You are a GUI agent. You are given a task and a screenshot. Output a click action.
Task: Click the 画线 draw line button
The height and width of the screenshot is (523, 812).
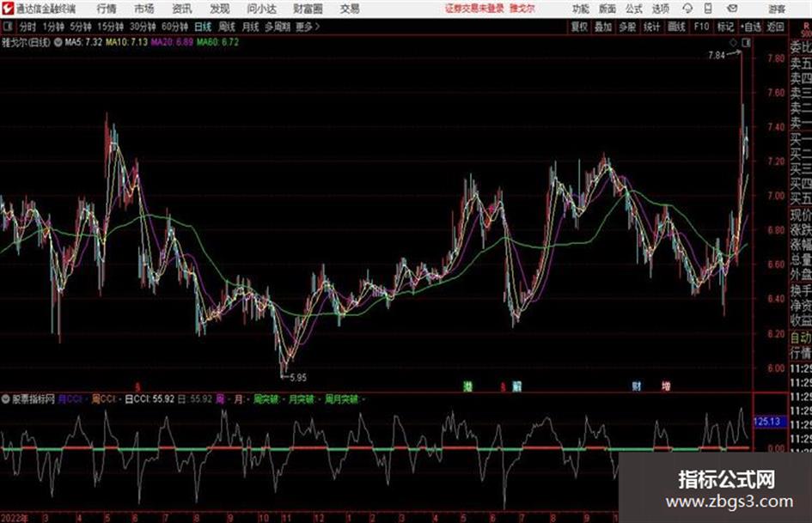[x=676, y=27]
